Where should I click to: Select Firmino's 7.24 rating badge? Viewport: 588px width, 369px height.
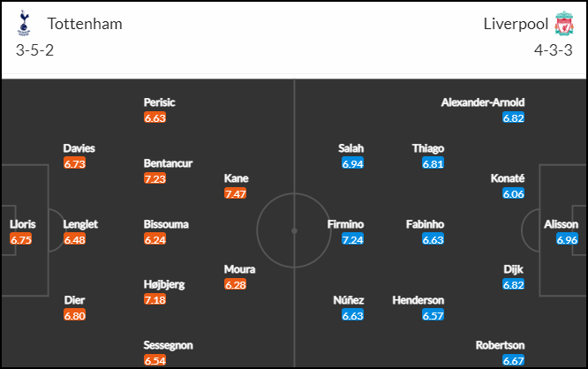352,239
